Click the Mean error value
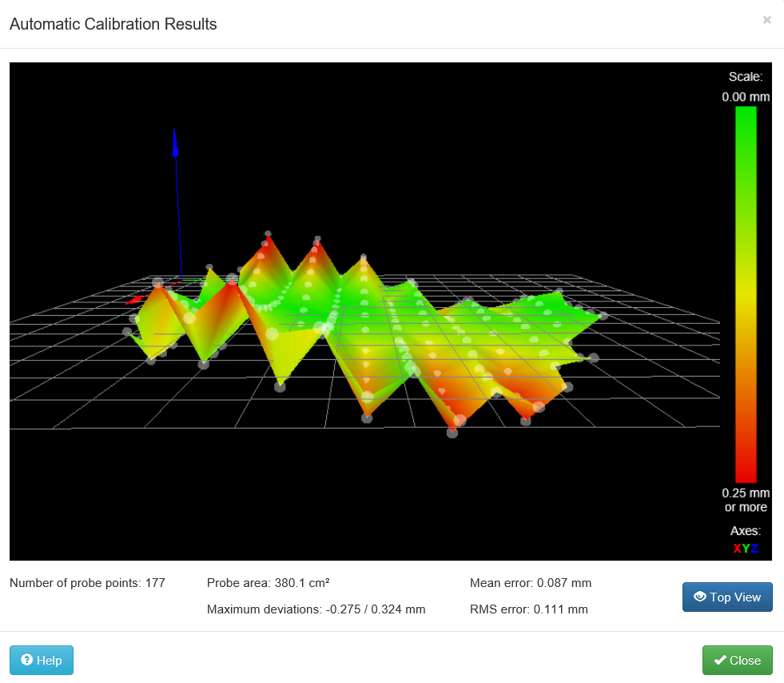Viewport: 784px width, 683px height. 564,583
